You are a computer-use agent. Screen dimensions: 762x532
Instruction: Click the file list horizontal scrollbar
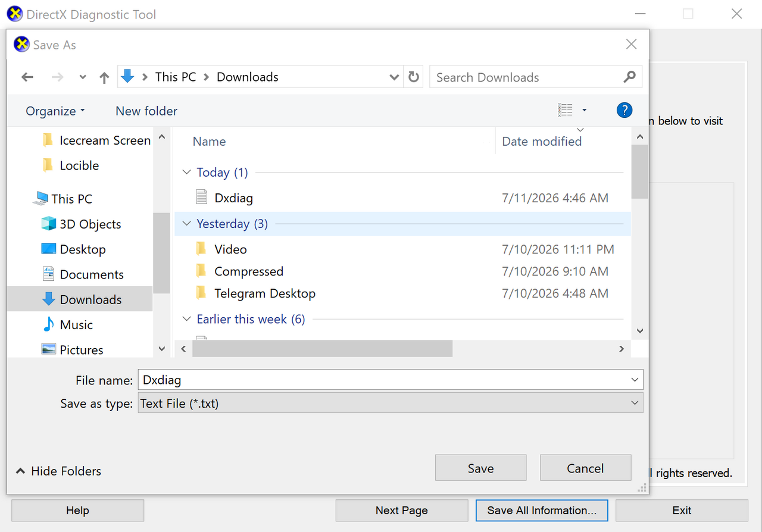(x=322, y=349)
